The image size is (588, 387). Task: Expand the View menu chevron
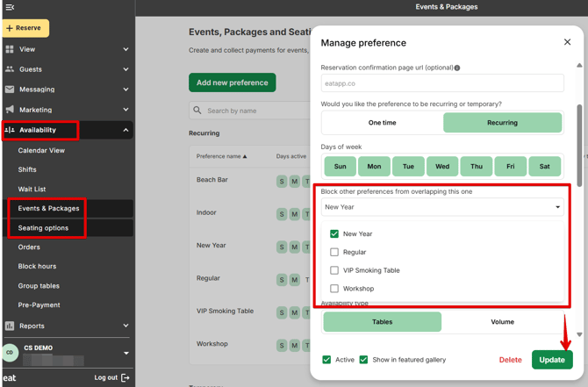pos(126,49)
